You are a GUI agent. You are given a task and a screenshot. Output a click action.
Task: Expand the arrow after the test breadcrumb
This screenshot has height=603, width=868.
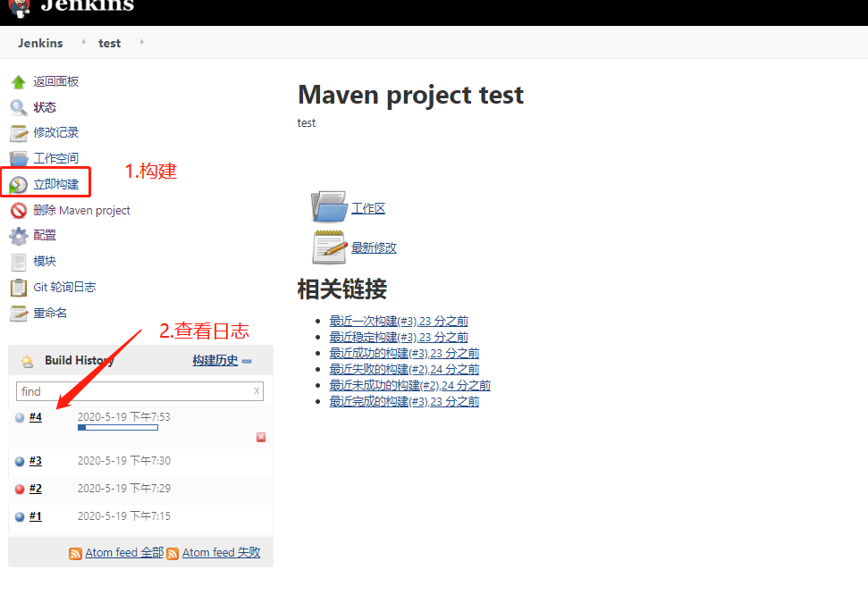coord(142,42)
